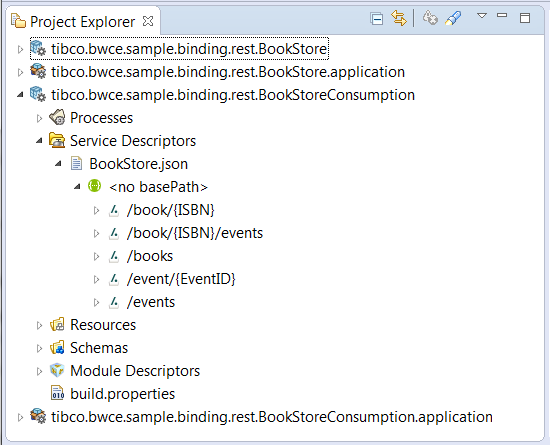Viewport: 550px width, 445px height.
Task: Expand the Resources folder arrow
Action: (x=39, y=325)
